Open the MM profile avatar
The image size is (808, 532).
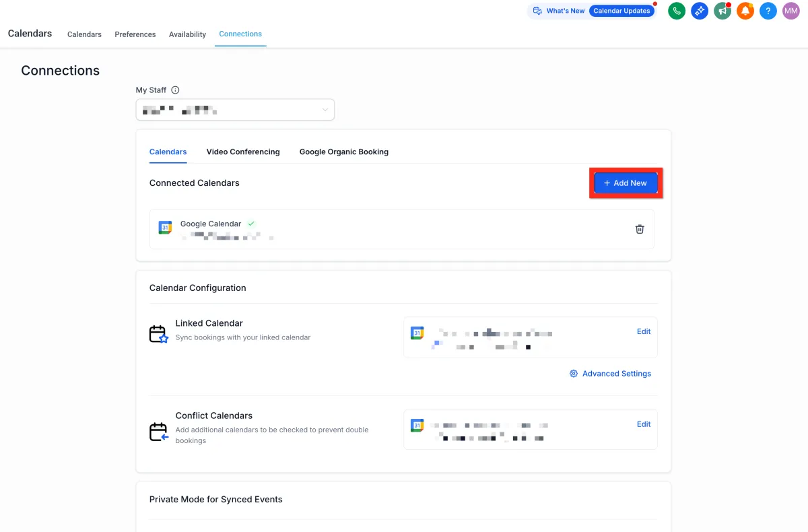(x=791, y=11)
